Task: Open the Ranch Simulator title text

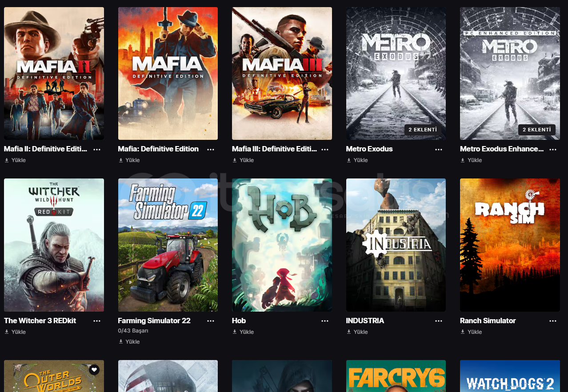Action: point(488,321)
